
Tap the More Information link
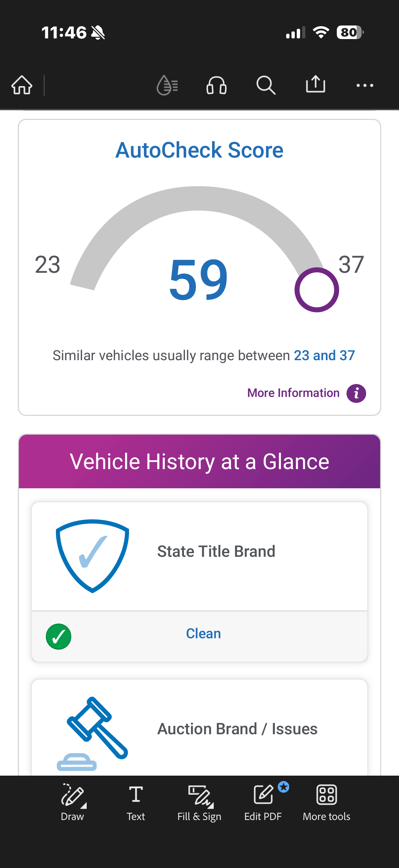click(x=293, y=393)
